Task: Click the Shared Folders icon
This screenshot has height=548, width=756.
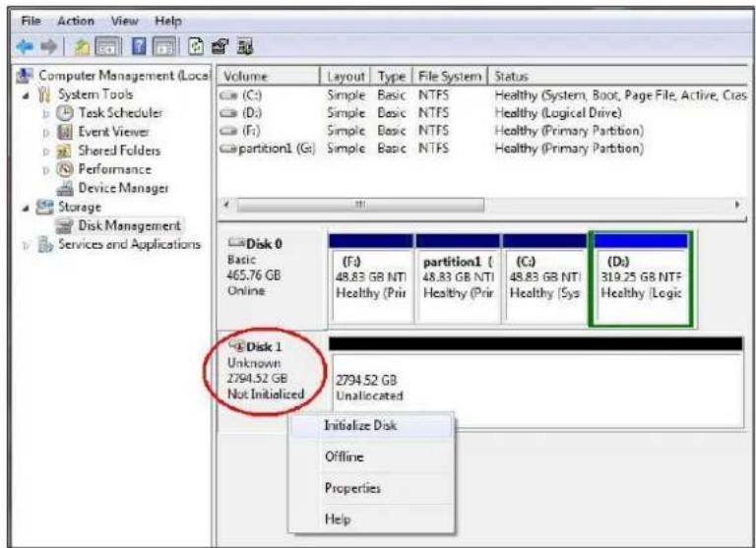Action: [64, 151]
